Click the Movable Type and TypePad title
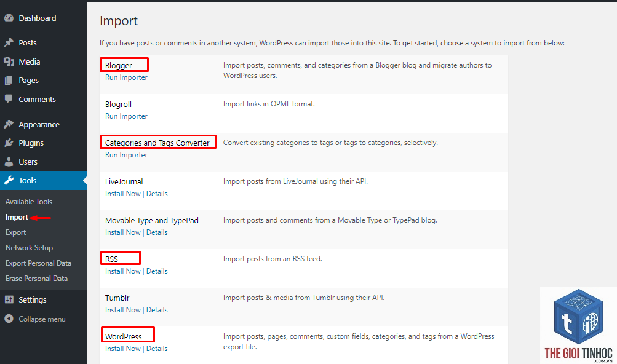Viewport: 617px width, 364px height. point(151,221)
